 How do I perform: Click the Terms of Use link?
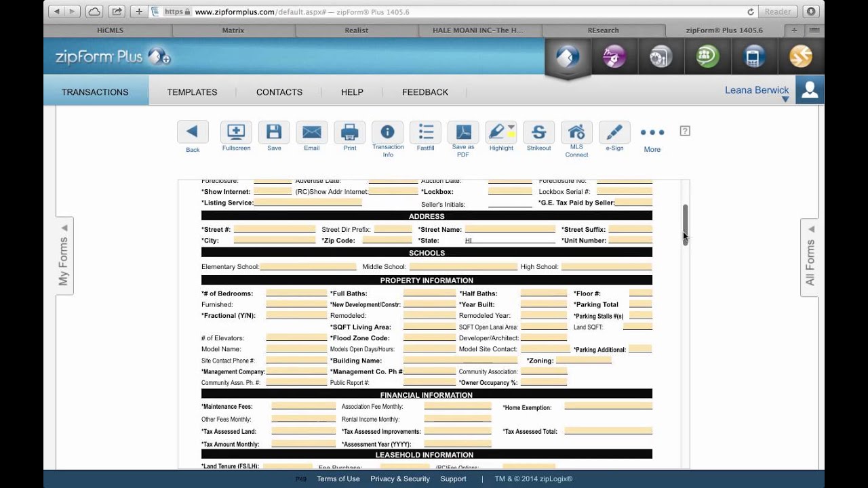[338, 479]
